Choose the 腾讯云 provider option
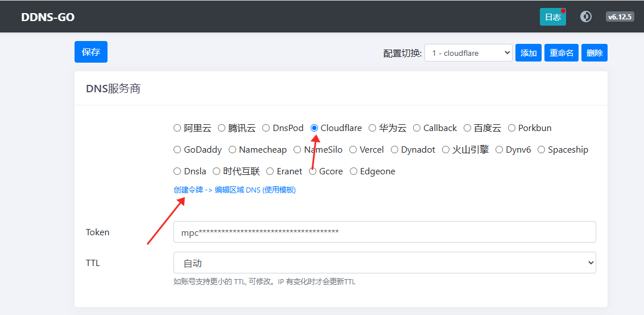The height and width of the screenshot is (315, 644). click(x=222, y=128)
